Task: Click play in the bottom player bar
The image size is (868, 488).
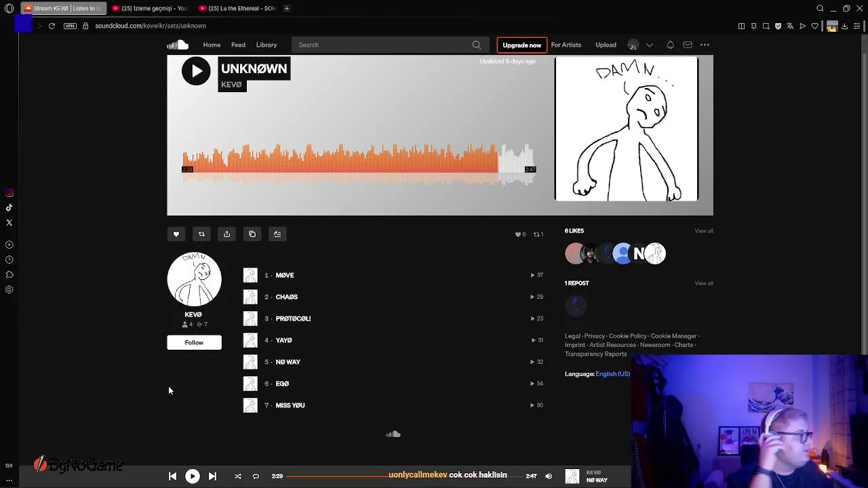Action: pos(193,476)
